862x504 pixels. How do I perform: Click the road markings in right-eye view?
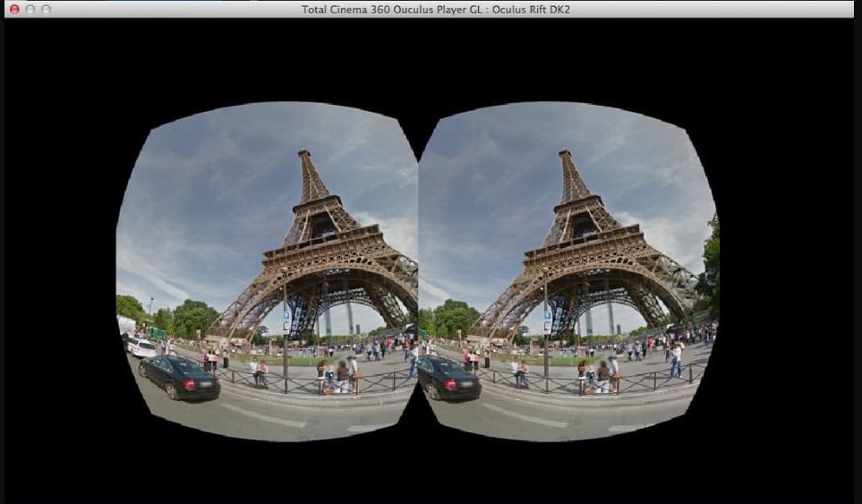525,416
